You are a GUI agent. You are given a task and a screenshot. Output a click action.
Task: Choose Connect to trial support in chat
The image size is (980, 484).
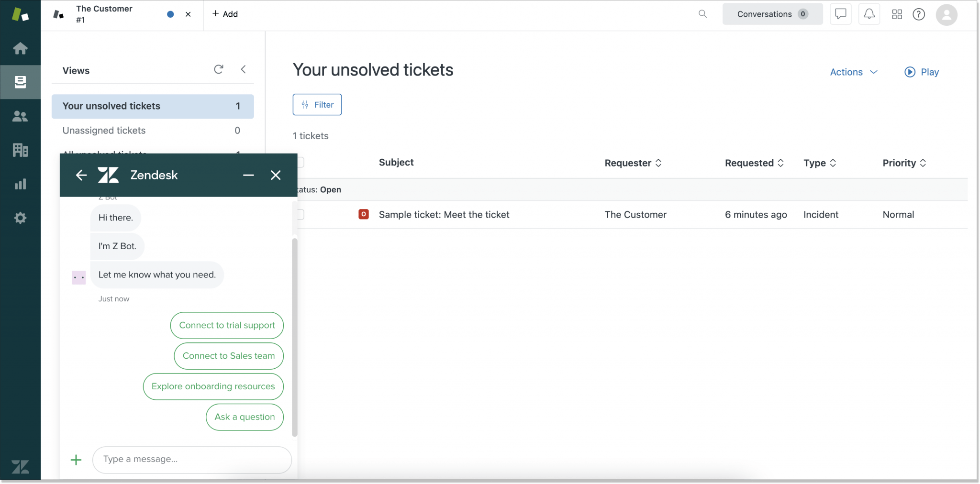226,325
